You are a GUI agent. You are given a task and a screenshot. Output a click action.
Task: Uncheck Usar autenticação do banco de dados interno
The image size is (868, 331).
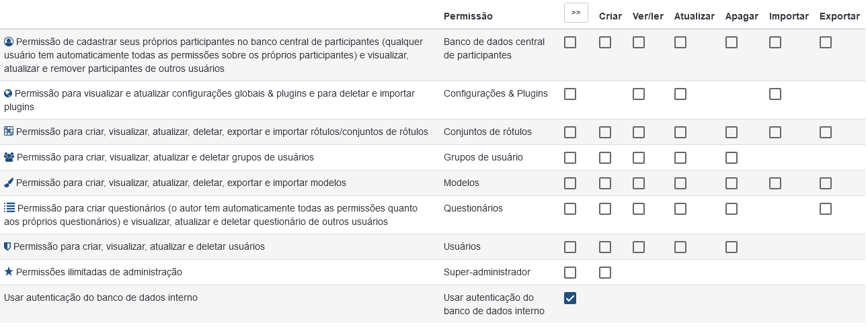pyautogui.click(x=570, y=298)
